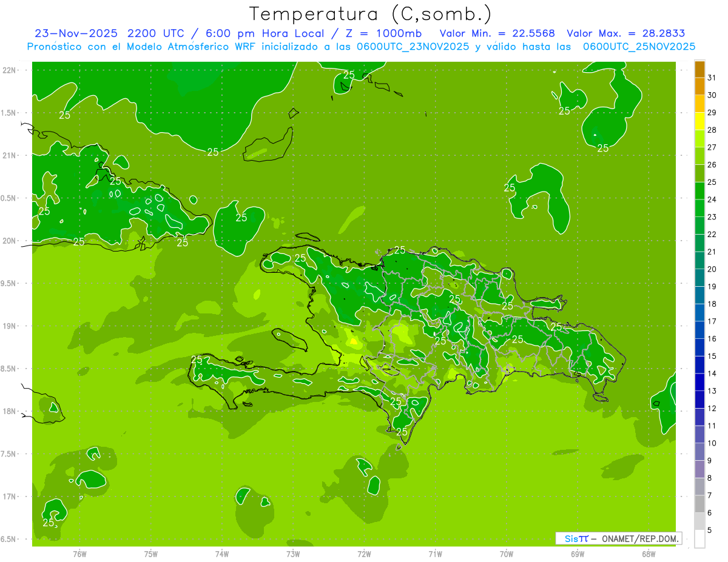Click the legend value "20"
Image resolution: width=728 pixels, height=562 pixels.
(712, 269)
